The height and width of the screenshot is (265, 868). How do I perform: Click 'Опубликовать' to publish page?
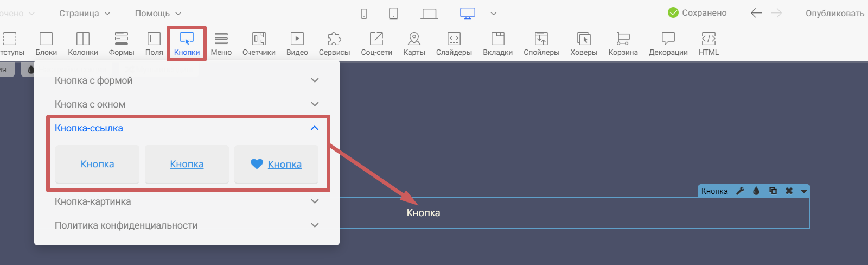(x=834, y=14)
